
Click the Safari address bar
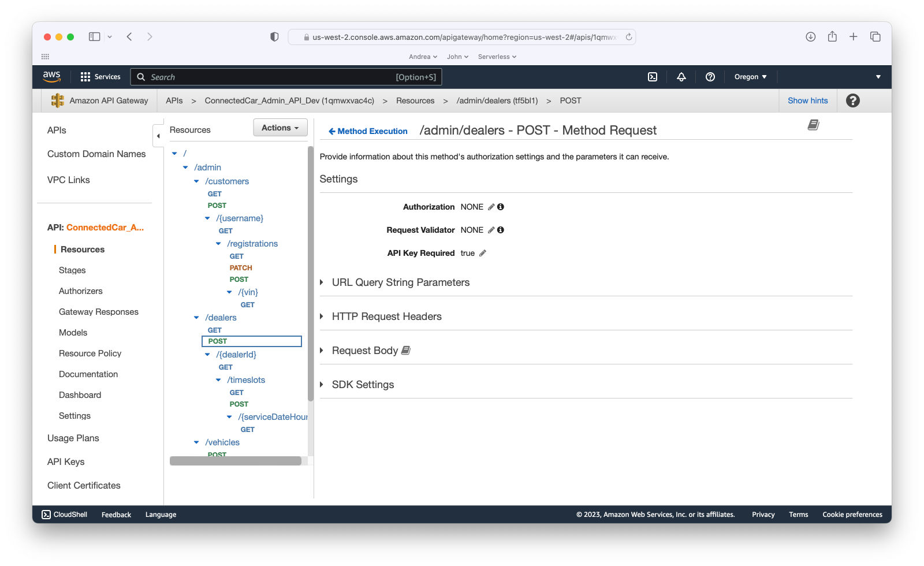[x=462, y=37]
